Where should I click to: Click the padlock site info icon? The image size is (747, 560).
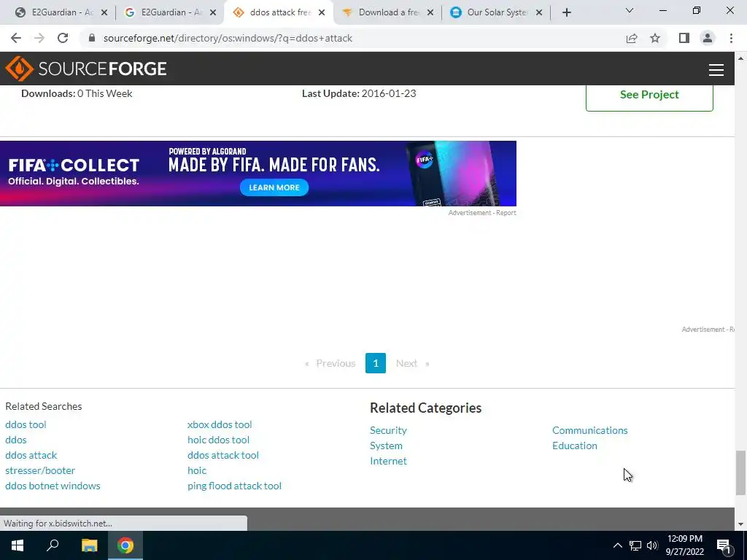92,38
